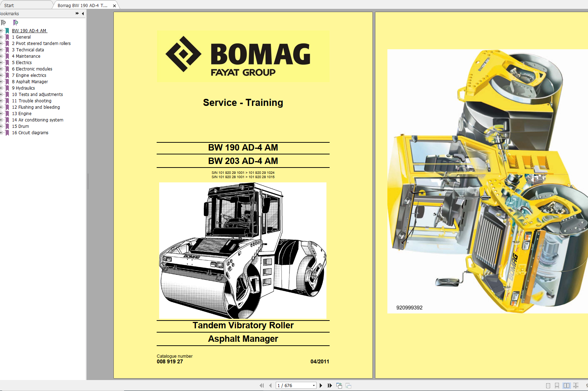The height and width of the screenshot is (391, 588).
Task: Go to the first page
Action: (x=262, y=385)
